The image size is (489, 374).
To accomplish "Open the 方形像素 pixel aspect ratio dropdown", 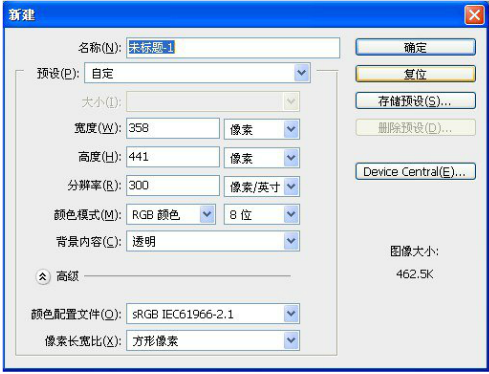I will pos(213,340).
